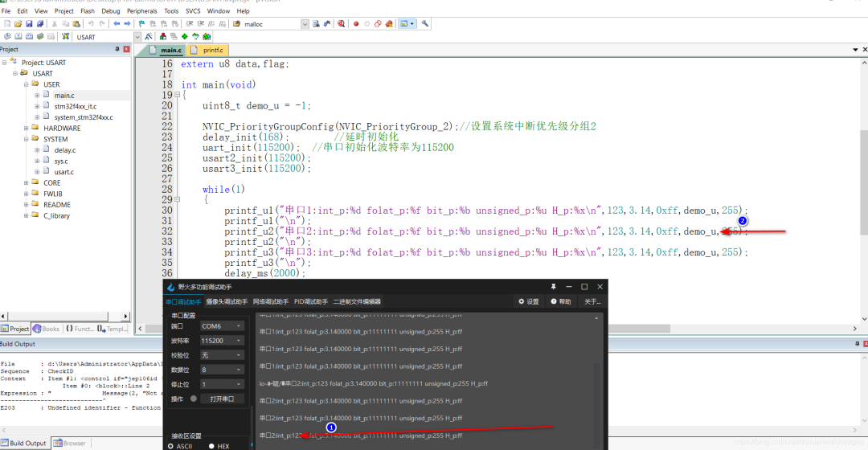Click the 打开串口 open port button

pyautogui.click(x=222, y=399)
